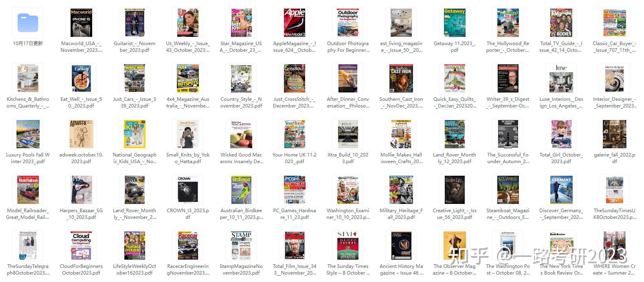Click file name CROWN_I3_2023.pdf text
Screen dimensions: 644x282
188,214
